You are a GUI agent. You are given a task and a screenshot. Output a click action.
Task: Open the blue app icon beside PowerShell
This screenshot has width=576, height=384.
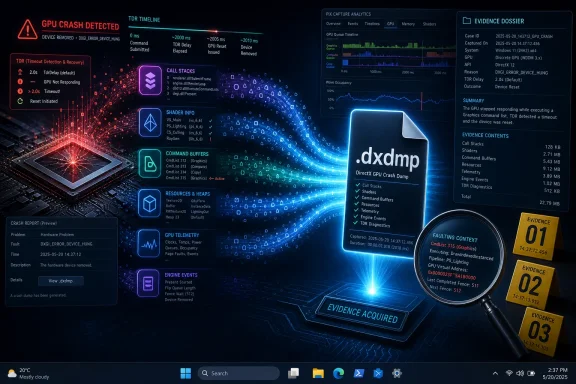[378, 373]
